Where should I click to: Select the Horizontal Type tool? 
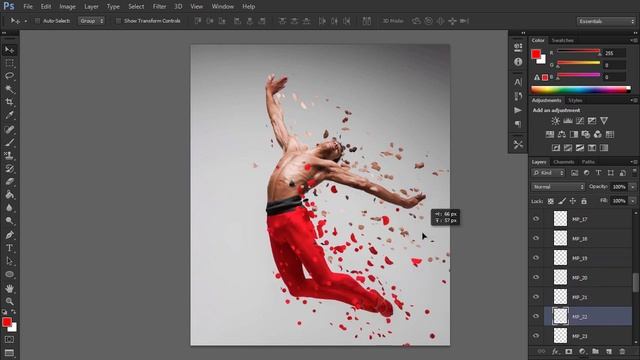coord(9,248)
